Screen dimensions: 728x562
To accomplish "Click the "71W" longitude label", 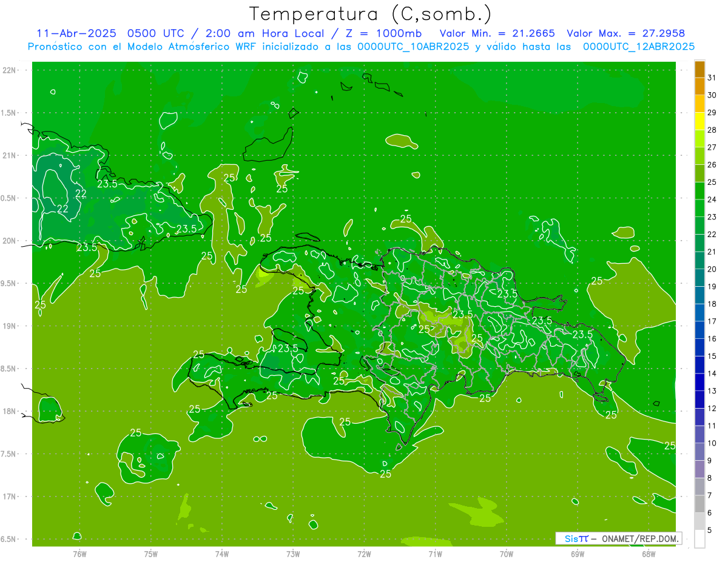I will (x=435, y=554).
